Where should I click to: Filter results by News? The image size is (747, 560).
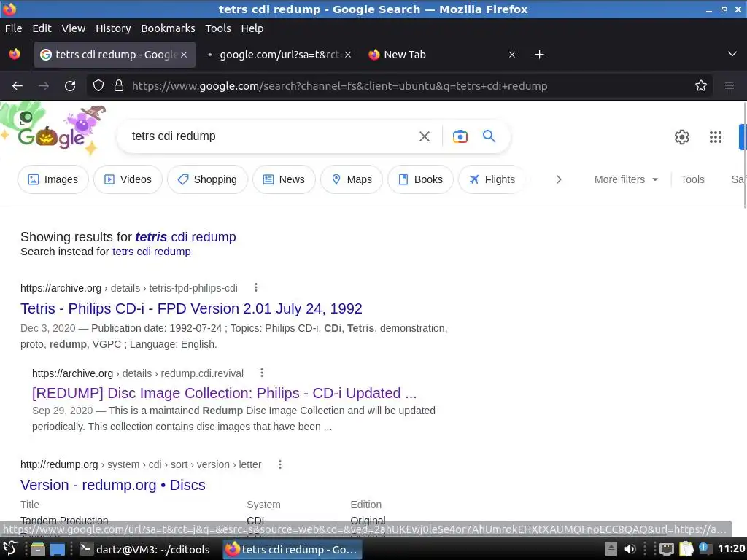(x=284, y=179)
